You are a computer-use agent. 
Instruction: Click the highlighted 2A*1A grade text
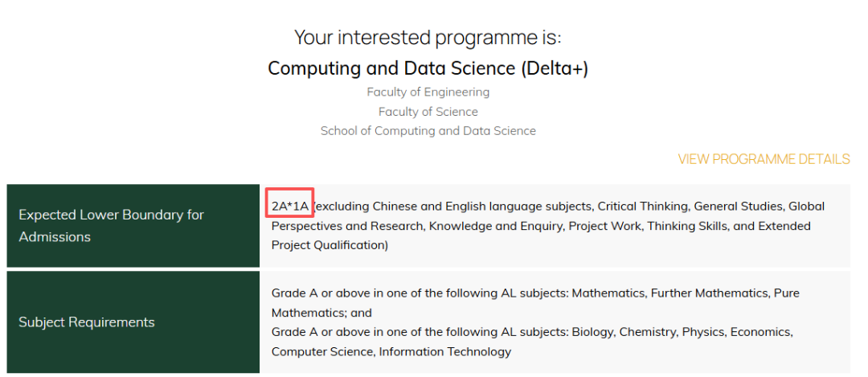tap(290, 207)
